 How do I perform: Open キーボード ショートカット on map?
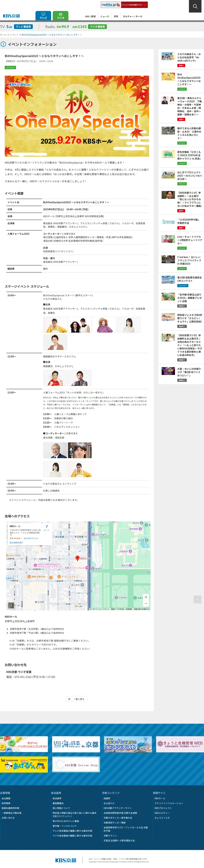click(x=99, y=609)
